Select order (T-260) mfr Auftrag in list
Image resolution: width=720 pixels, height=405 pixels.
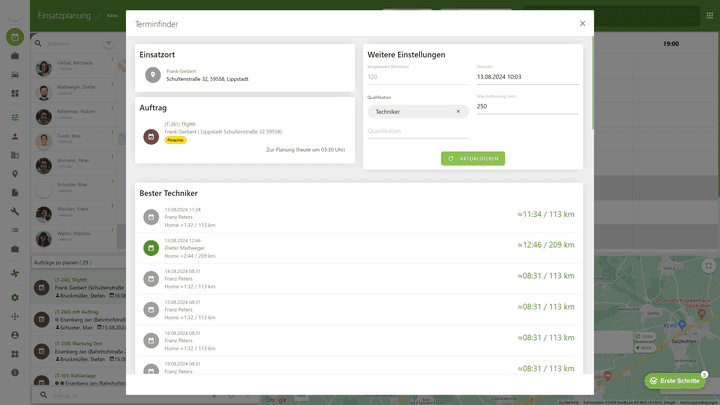(78, 320)
